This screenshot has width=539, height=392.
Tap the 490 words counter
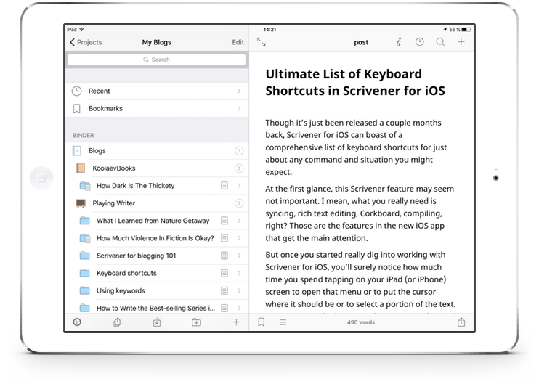pyautogui.click(x=361, y=322)
